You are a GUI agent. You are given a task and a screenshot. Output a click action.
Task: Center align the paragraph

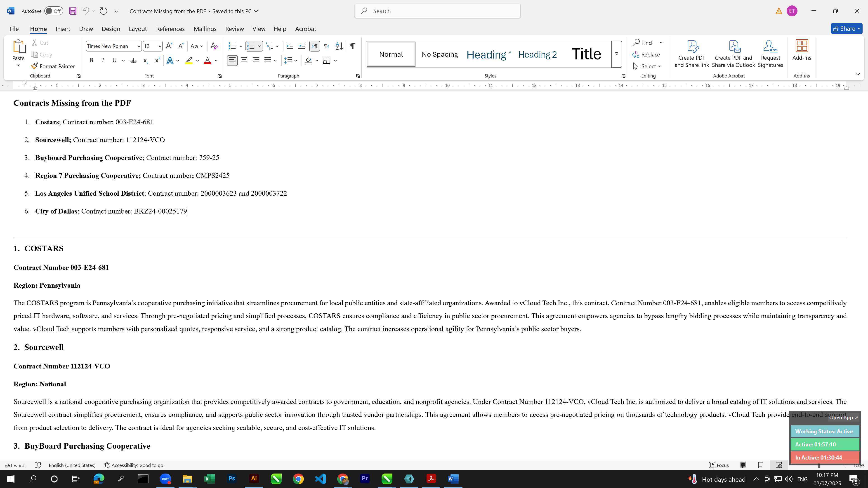pos(244,61)
